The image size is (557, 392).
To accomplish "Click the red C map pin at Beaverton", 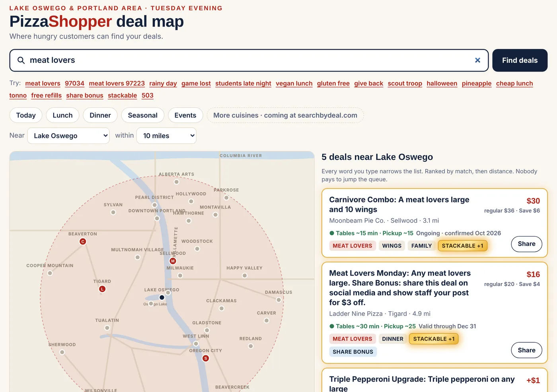I will [x=83, y=241].
